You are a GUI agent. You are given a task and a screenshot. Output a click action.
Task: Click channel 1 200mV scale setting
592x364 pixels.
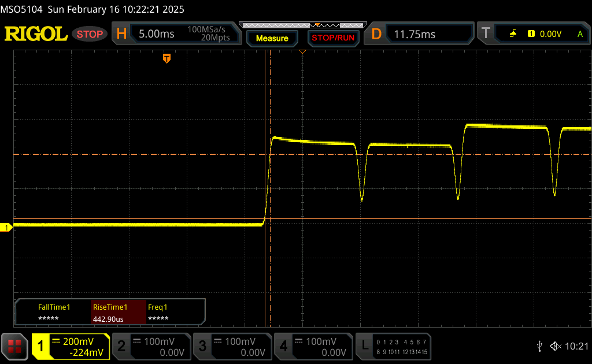pos(78,341)
